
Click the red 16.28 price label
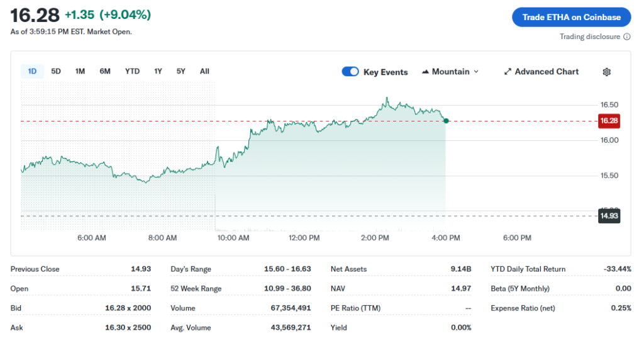pyautogui.click(x=609, y=121)
